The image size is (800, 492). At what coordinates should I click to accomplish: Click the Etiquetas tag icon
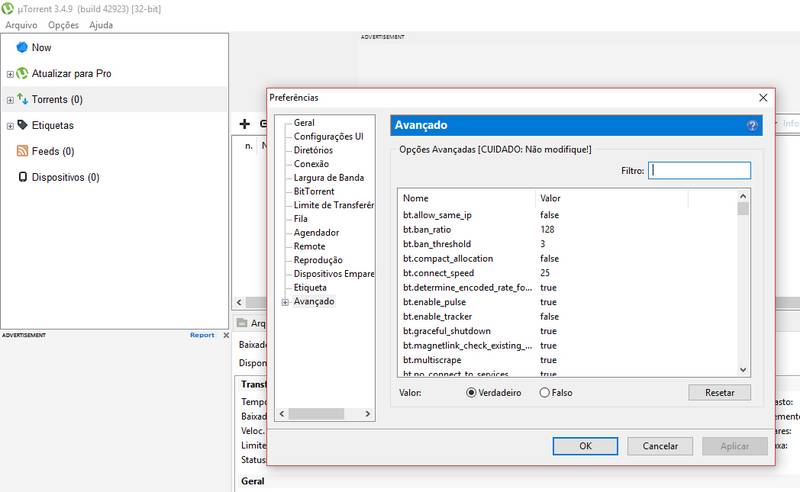pos(22,125)
